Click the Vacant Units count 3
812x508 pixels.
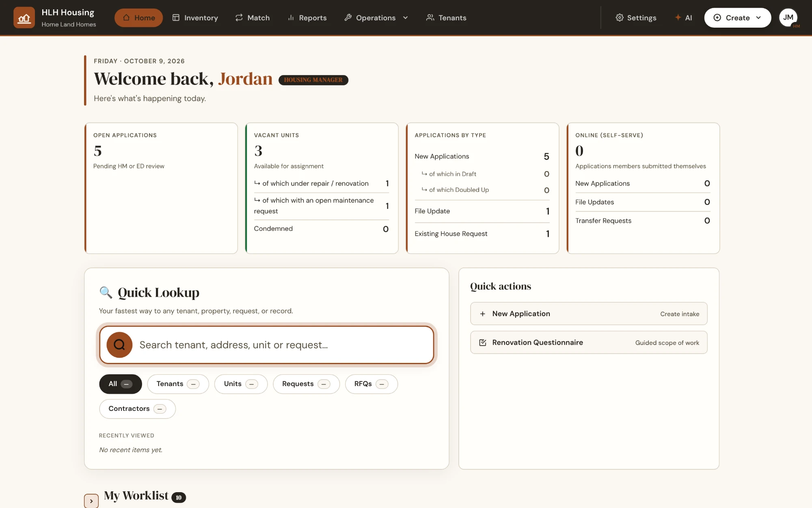258,151
